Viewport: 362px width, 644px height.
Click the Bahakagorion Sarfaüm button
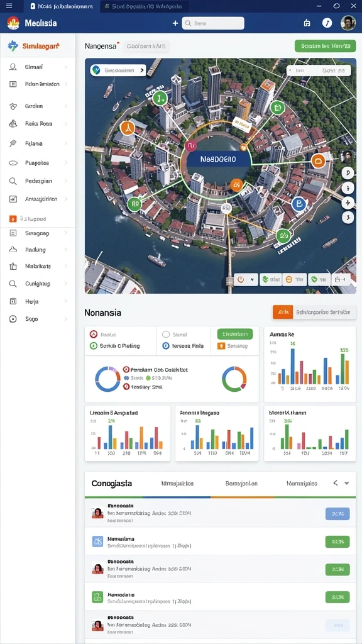(x=324, y=312)
